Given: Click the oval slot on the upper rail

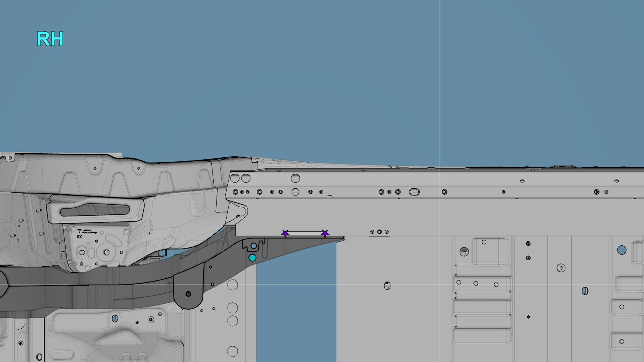Looking at the screenshot, I should 414,192.
